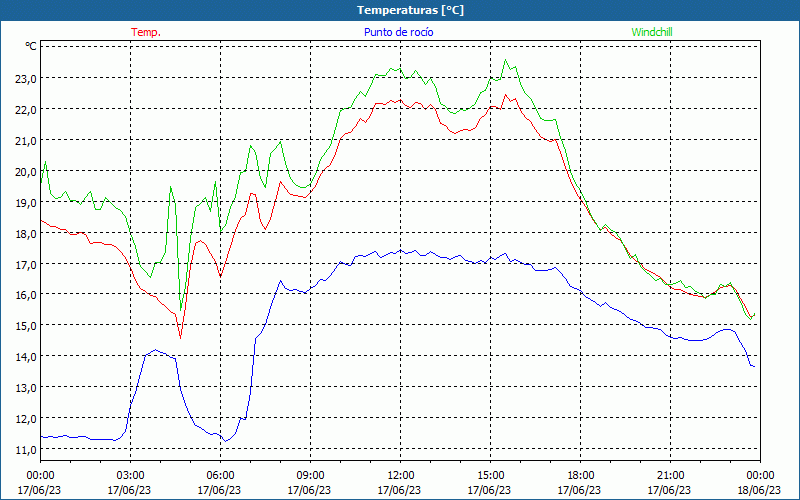
Task: Click the "23,0" y-axis value
Action: pyautogui.click(x=27, y=79)
